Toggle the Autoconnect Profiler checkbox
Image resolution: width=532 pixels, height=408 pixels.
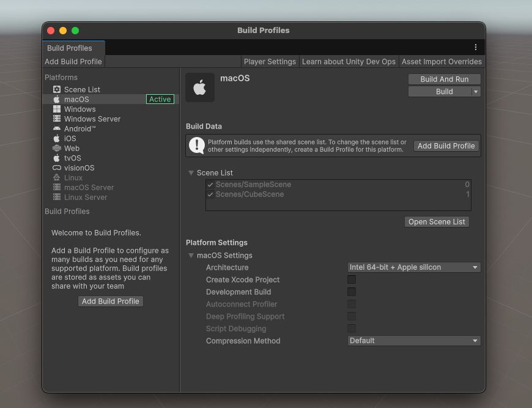[352, 304]
